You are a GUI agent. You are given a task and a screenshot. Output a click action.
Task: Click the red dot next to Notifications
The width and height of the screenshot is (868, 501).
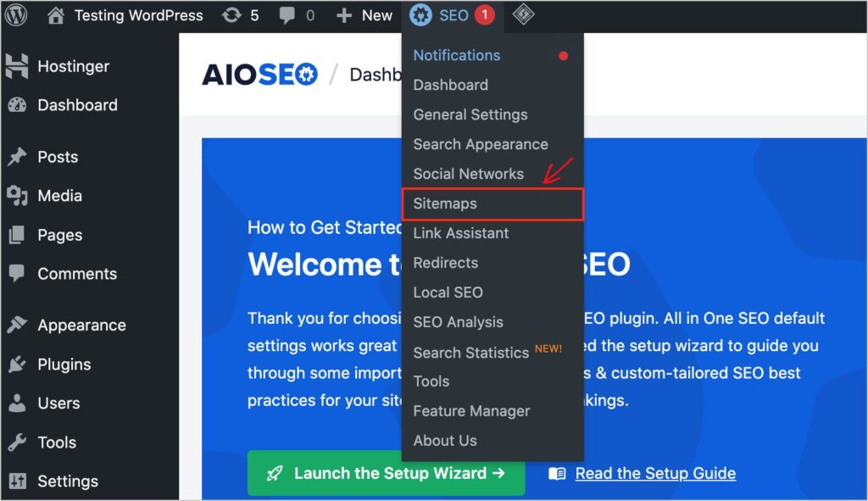(x=564, y=56)
